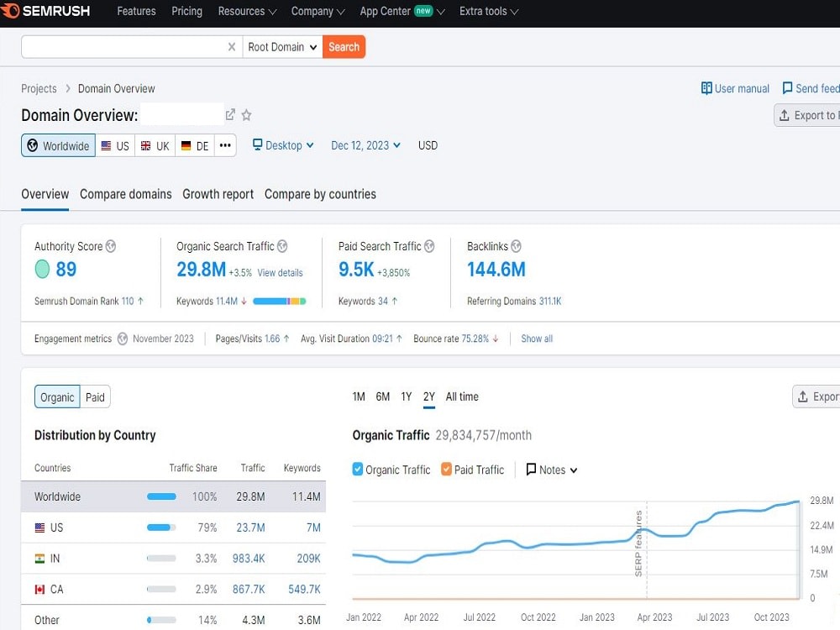Click the India flag in country table
This screenshot has width=840, height=630.
click(39, 559)
